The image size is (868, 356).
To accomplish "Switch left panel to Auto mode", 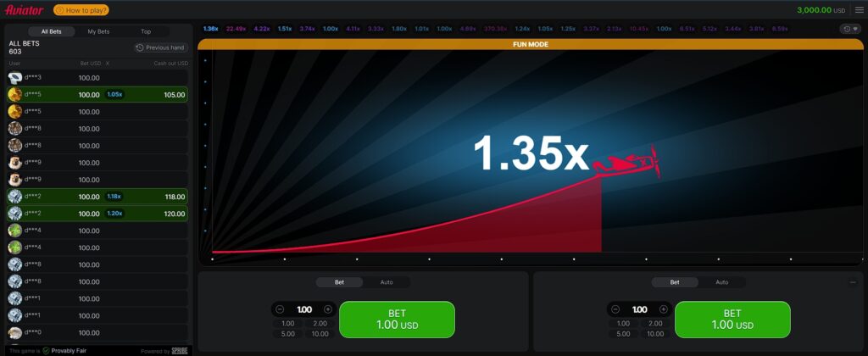I will [387, 282].
